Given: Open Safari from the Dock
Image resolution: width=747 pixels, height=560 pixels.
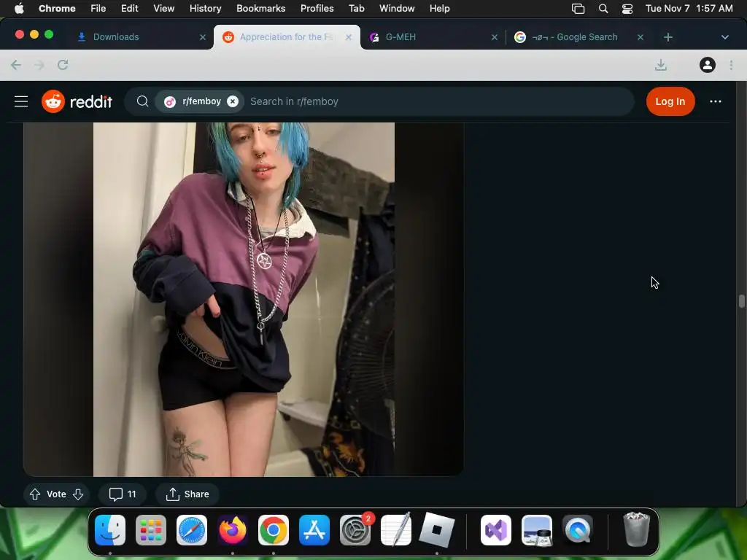Looking at the screenshot, I should tap(192, 530).
